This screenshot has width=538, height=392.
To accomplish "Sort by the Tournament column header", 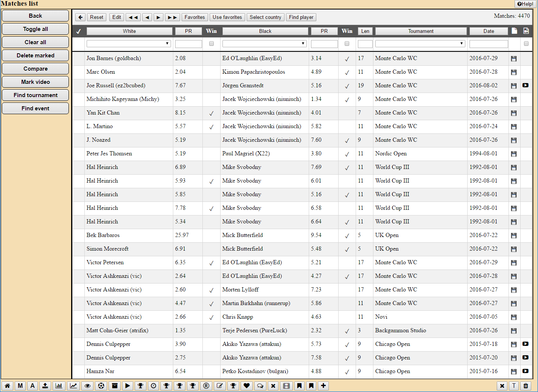I will coord(421,31).
